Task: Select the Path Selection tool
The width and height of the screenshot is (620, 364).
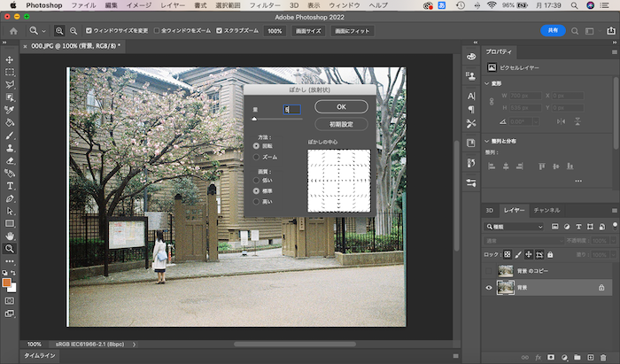Action: (10, 211)
